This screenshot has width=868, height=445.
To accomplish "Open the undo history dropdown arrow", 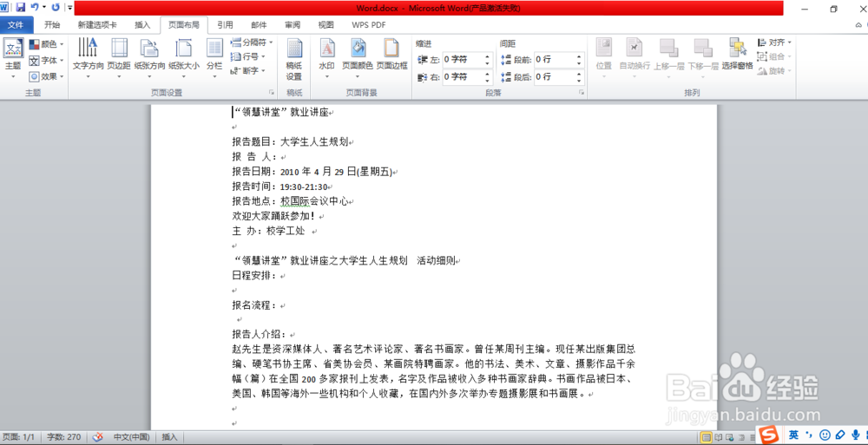I will coord(43,8).
